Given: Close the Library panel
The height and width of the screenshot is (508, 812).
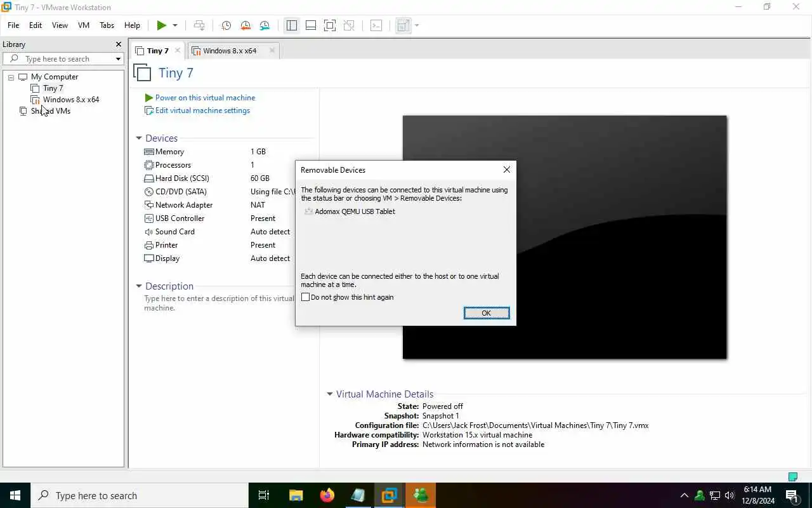Looking at the screenshot, I should click(118, 44).
